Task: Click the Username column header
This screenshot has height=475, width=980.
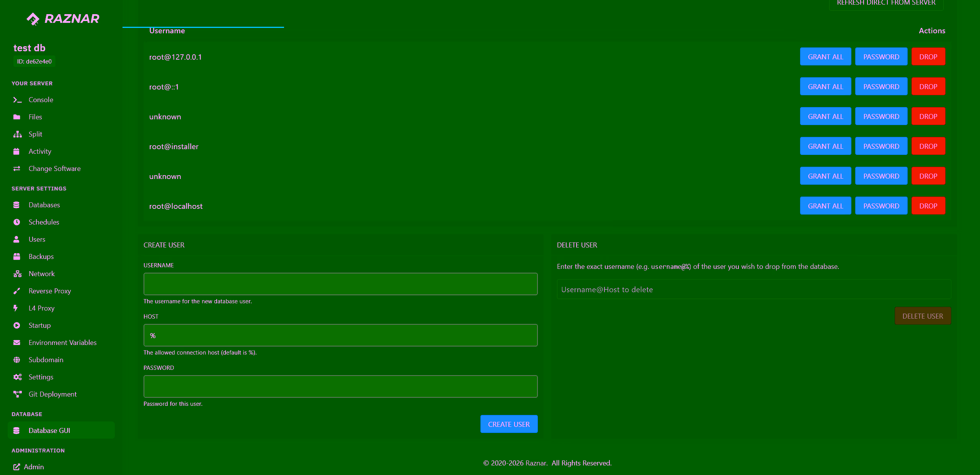Action: pos(167,31)
